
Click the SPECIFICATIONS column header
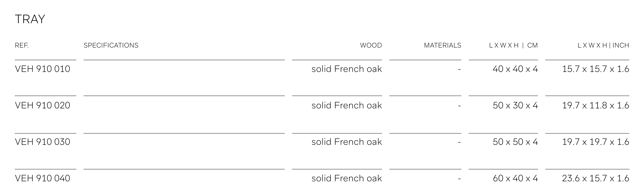pyautogui.click(x=111, y=45)
